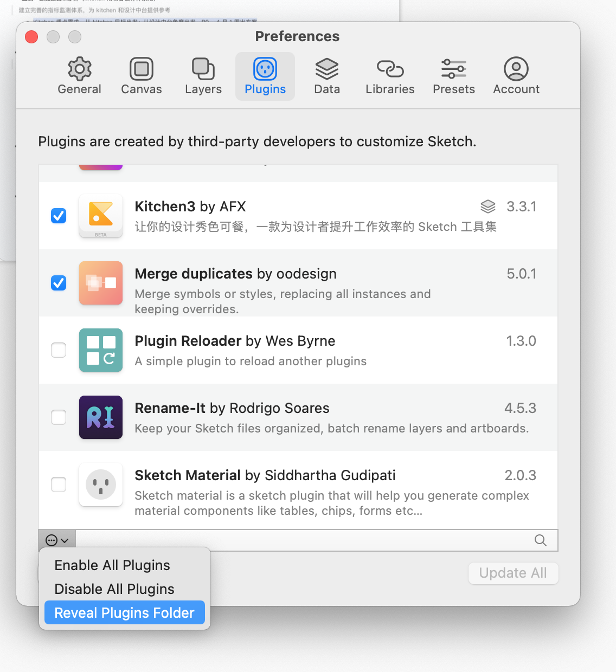Go to the Account preferences tab
Screen dimensions: 616x672
(x=516, y=76)
